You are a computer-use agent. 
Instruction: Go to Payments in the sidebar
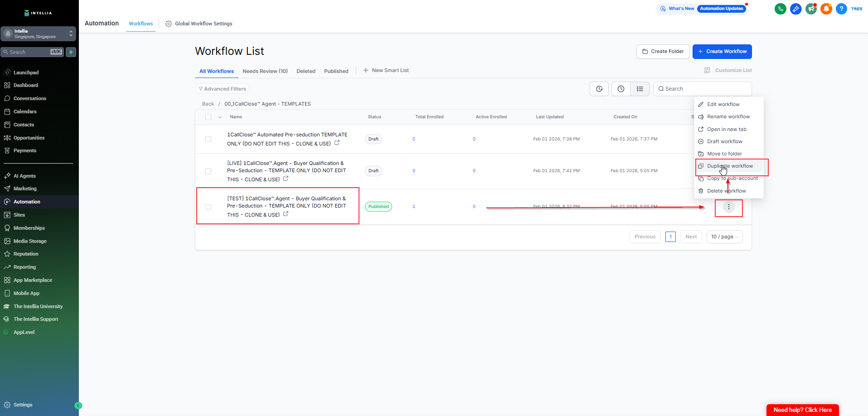click(x=25, y=150)
